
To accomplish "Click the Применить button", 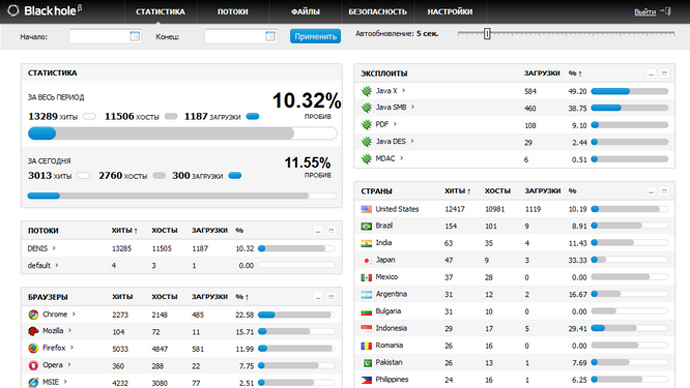I will (315, 37).
